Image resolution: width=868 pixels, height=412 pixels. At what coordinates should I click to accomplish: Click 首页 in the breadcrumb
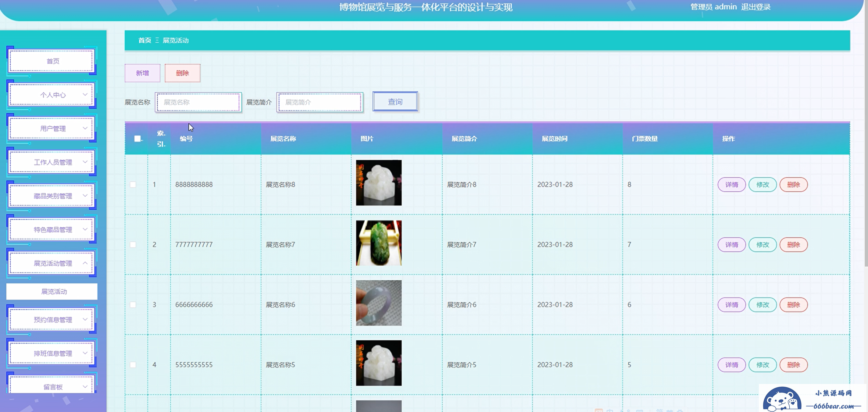(x=145, y=41)
